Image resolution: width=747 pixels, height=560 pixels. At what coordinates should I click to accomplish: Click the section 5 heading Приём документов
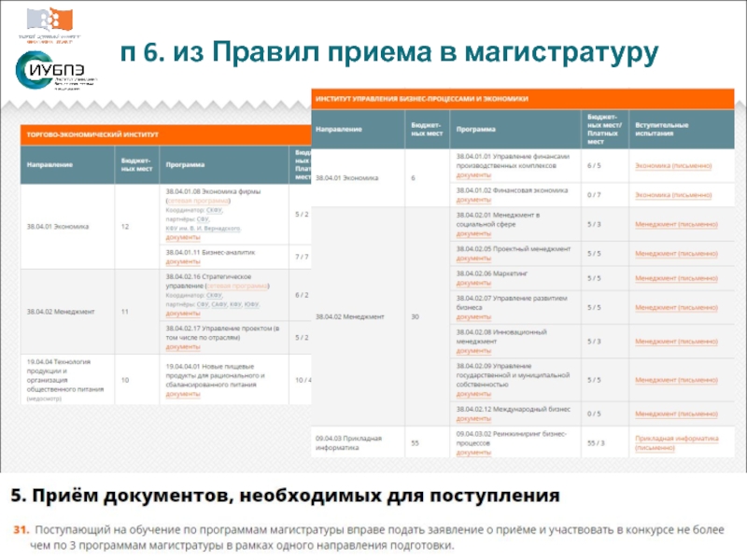286,493
